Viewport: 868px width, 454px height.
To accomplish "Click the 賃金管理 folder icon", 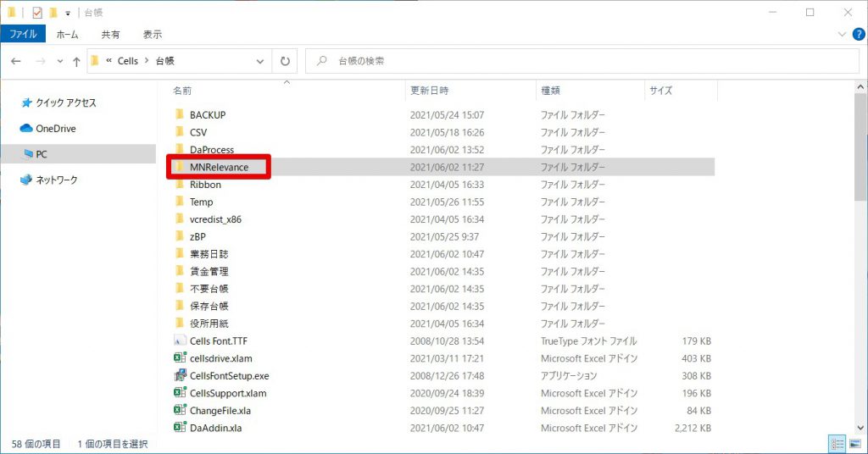I will [x=180, y=272].
